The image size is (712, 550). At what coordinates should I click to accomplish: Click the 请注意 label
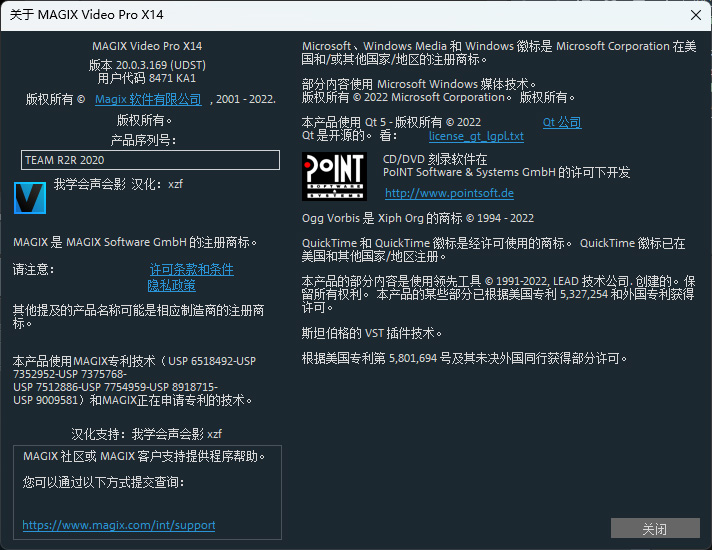click(34, 269)
